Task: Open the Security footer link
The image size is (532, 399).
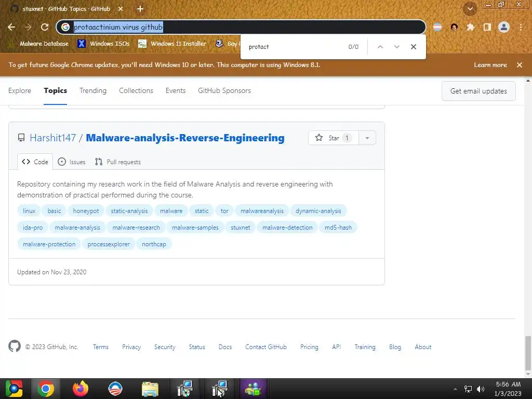Action: pyautogui.click(x=165, y=347)
